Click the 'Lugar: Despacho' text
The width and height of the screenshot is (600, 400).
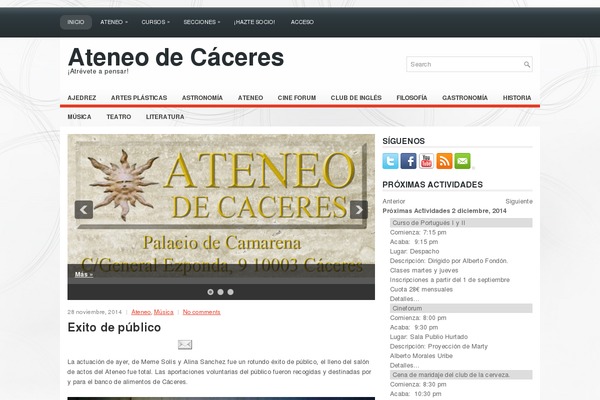(x=414, y=251)
